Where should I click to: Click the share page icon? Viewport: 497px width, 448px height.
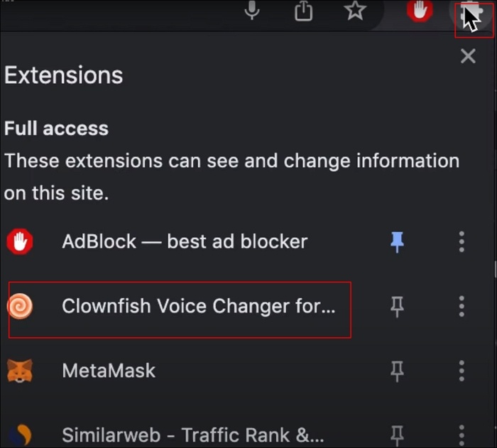coord(304,11)
